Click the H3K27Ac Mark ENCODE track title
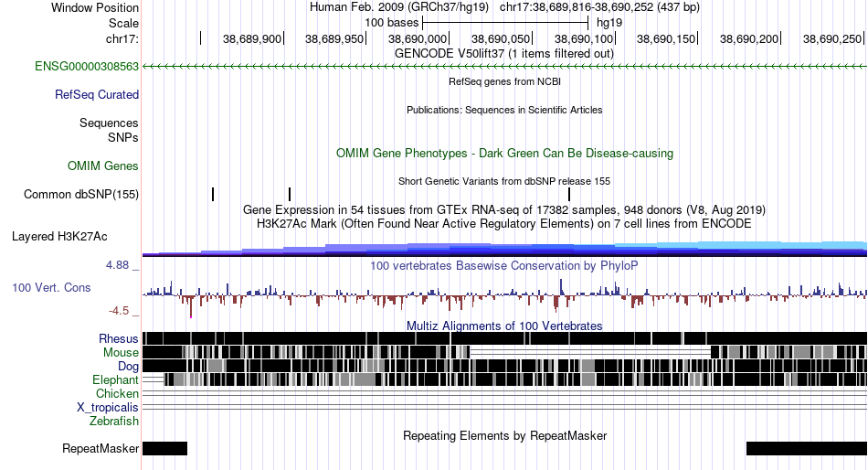 [x=504, y=224]
